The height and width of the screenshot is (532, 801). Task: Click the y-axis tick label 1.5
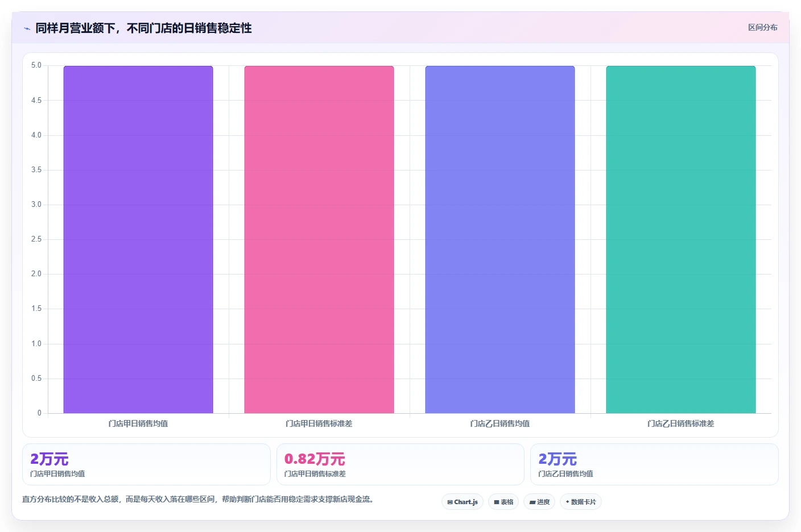36,309
